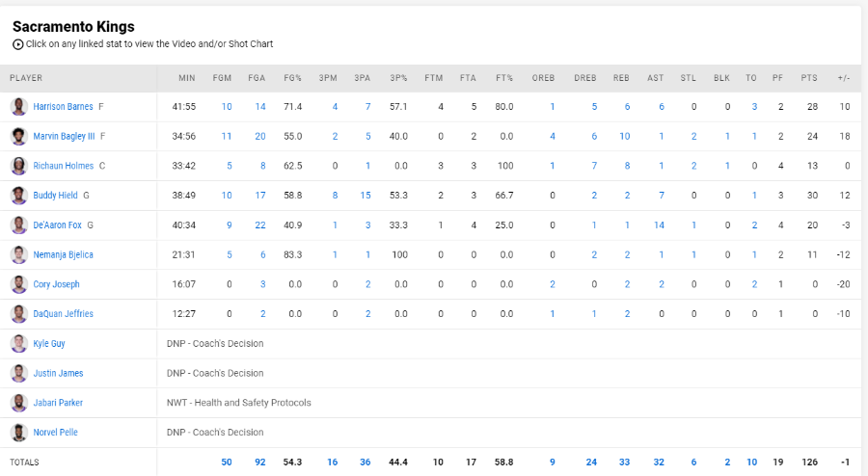
Task: Open Kyle Guy player link
Action: coord(49,343)
